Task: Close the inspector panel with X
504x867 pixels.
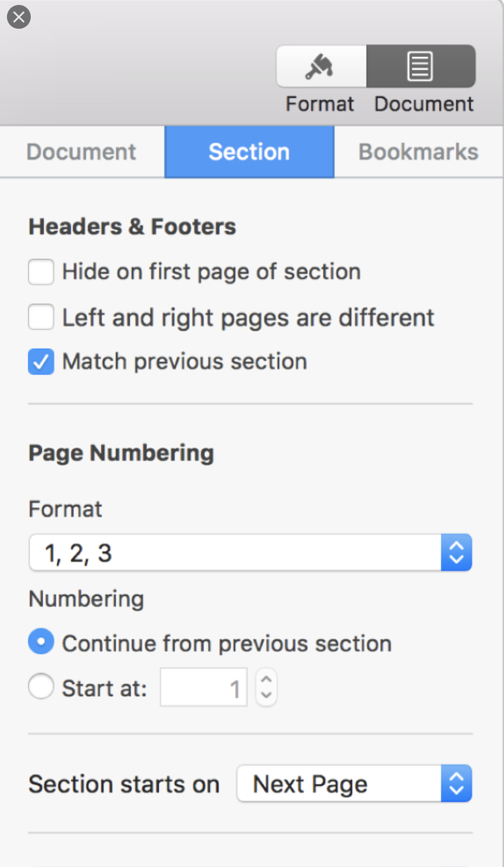Action: tap(19, 17)
